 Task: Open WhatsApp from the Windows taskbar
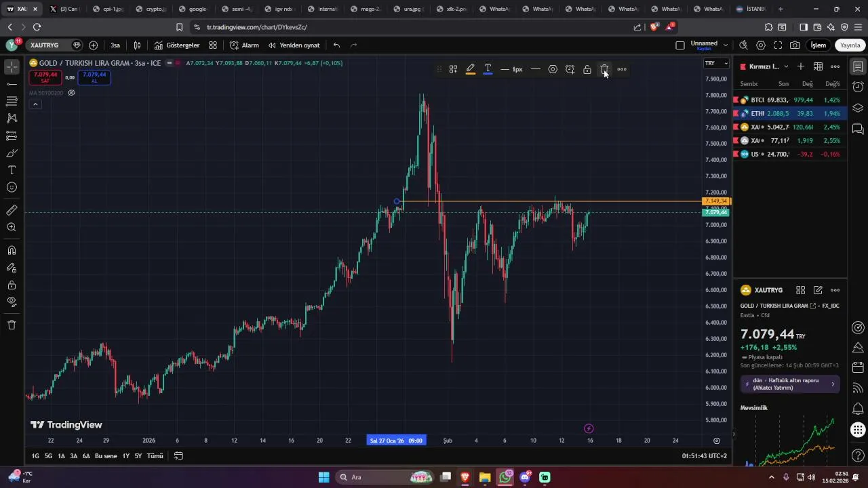coord(505,477)
